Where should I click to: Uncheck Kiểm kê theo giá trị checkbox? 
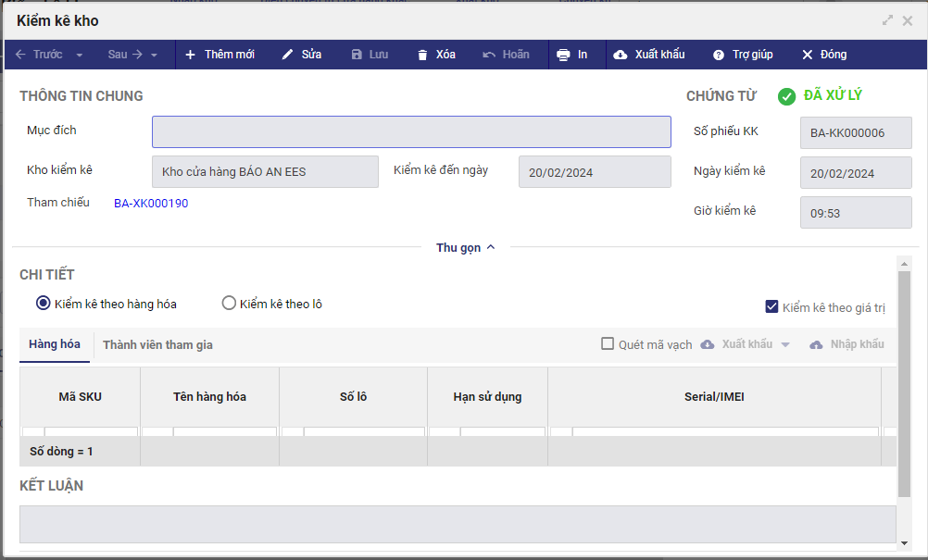(771, 306)
